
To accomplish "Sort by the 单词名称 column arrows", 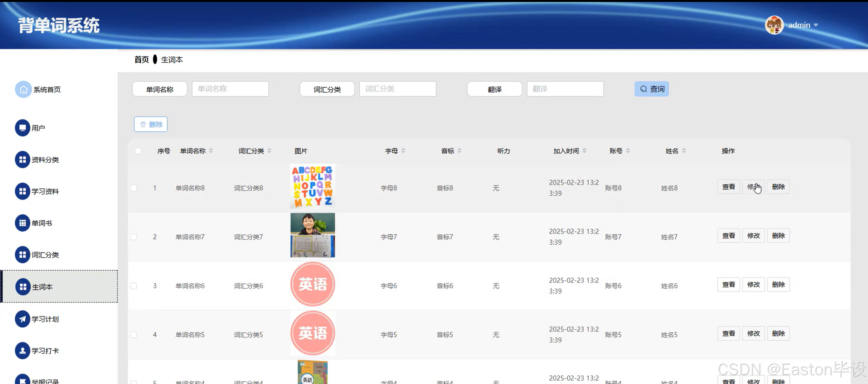I will coord(211,151).
